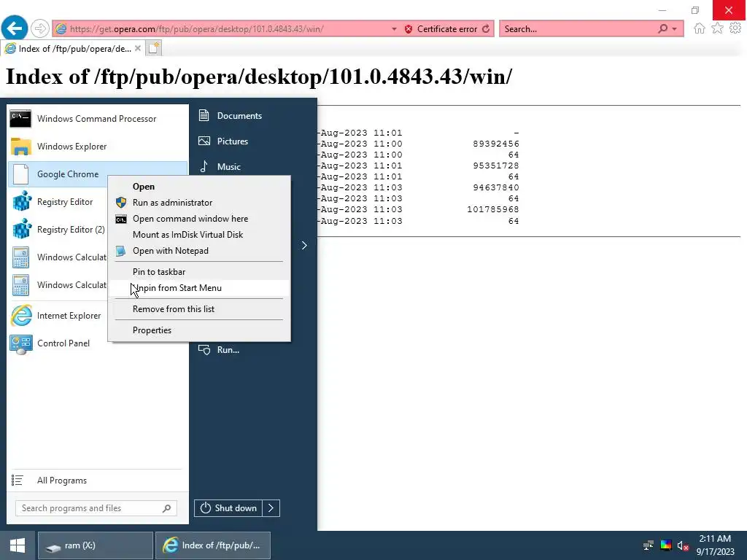The height and width of the screenshot is (560, 747).
Task: Click the file size value 95351728
Action: tap(496, 166)
